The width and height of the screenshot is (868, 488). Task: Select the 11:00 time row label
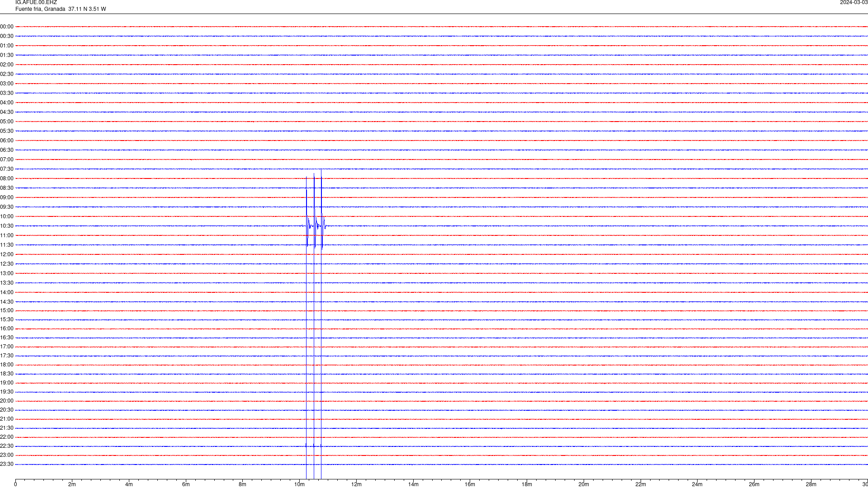coord(7,235)
